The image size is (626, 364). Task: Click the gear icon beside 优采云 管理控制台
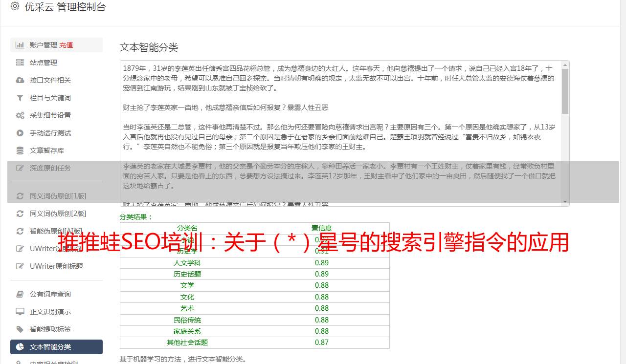point(15,7)
